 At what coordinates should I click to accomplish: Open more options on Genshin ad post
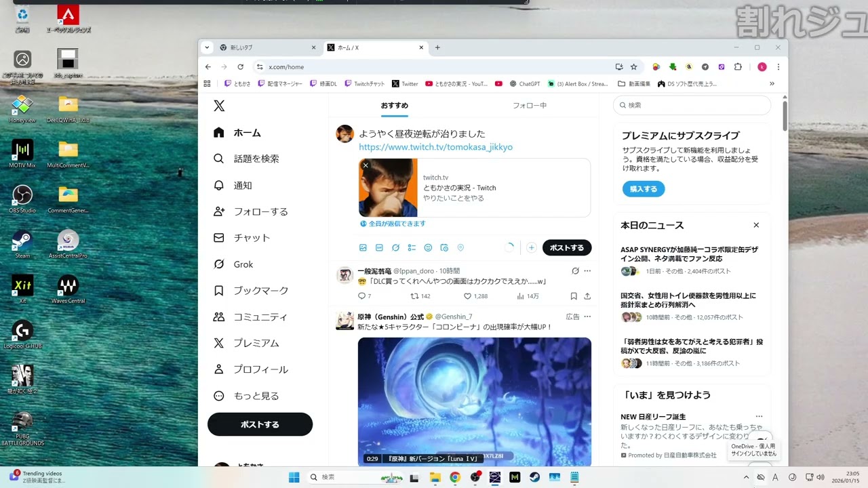click(587, 317)
